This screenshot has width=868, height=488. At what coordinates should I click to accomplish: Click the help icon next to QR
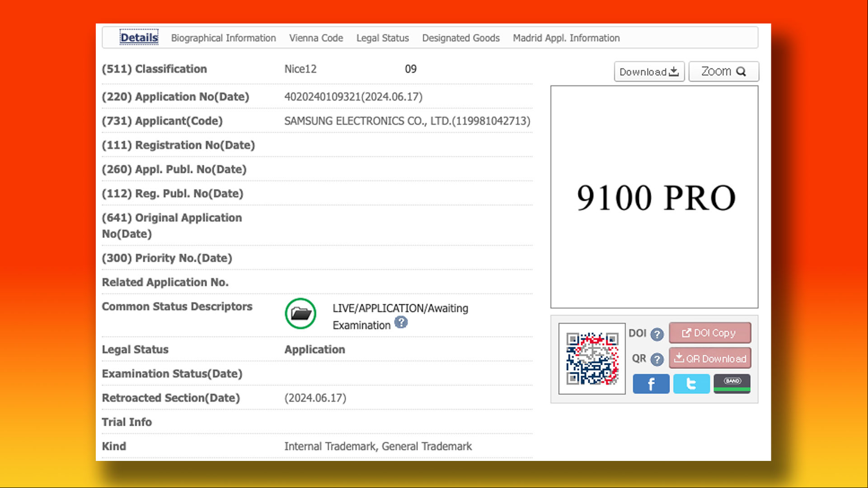(657, 359)
